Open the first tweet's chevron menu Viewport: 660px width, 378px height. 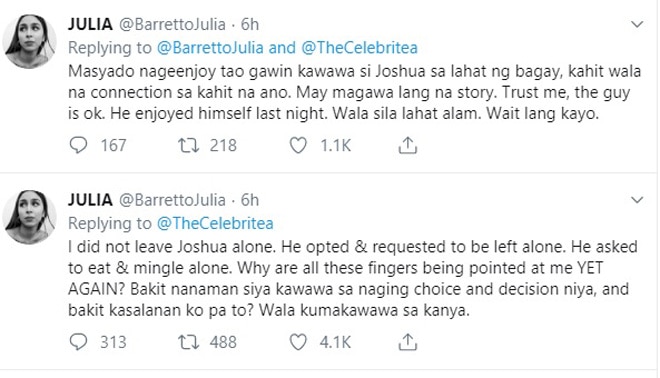(x=637, y=24)
